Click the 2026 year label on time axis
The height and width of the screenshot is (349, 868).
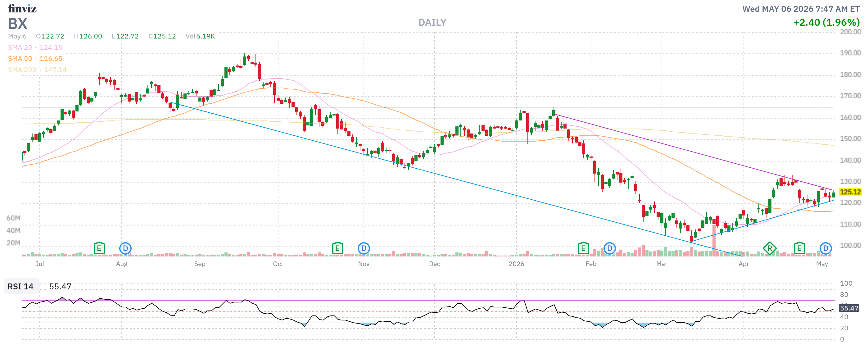coord(516,264)
